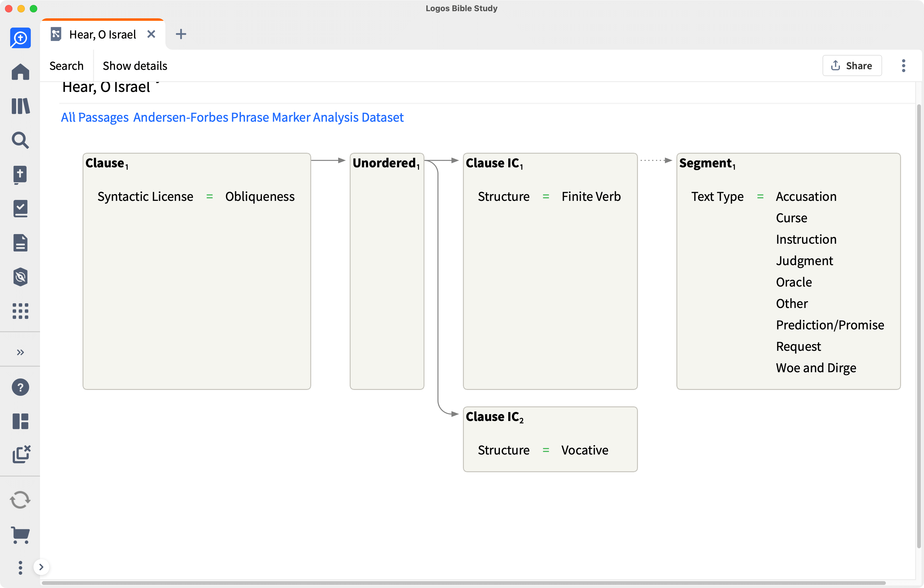Expand the side panel arrow at the bottom left
Screen dimensions: 924x588
click(41, 567)
